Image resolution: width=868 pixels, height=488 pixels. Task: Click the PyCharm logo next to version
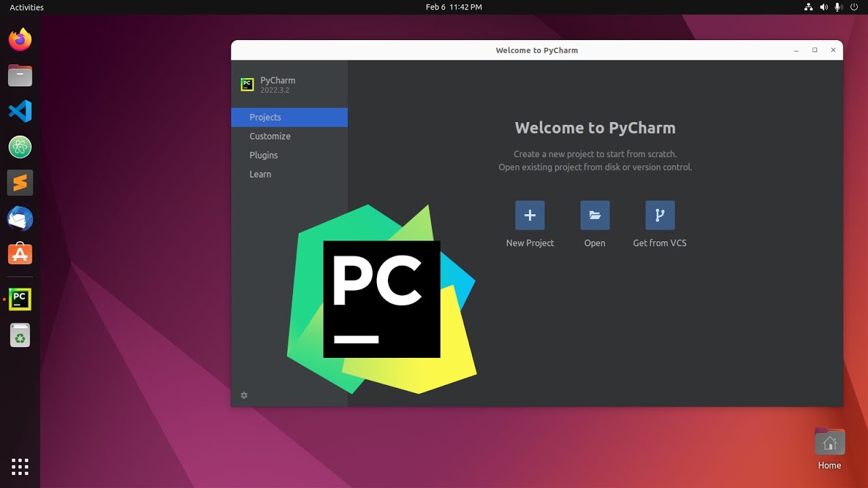coord(248,85)
